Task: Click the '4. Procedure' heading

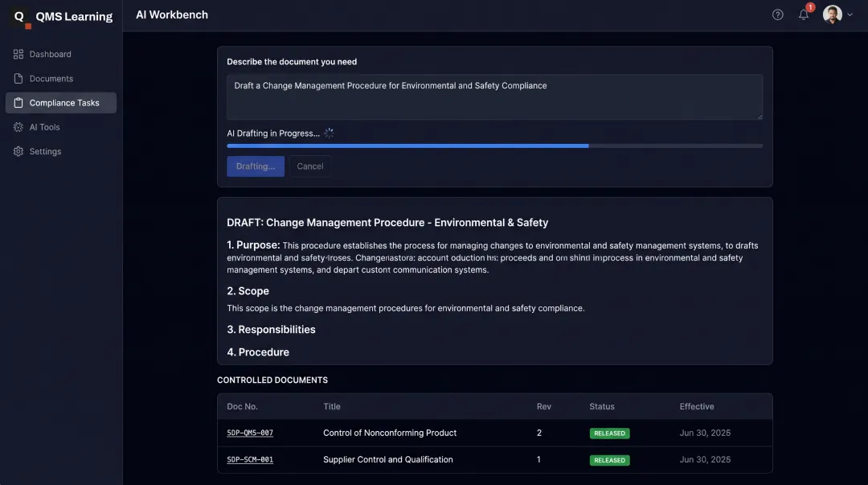Action: pos(258,352)
